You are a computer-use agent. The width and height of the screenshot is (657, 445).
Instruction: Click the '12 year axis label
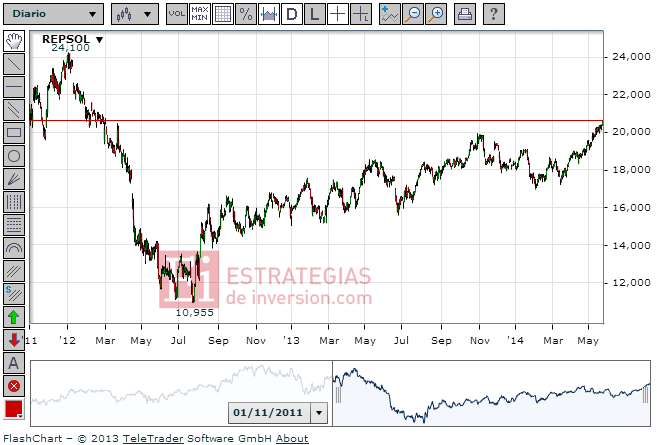67,341
